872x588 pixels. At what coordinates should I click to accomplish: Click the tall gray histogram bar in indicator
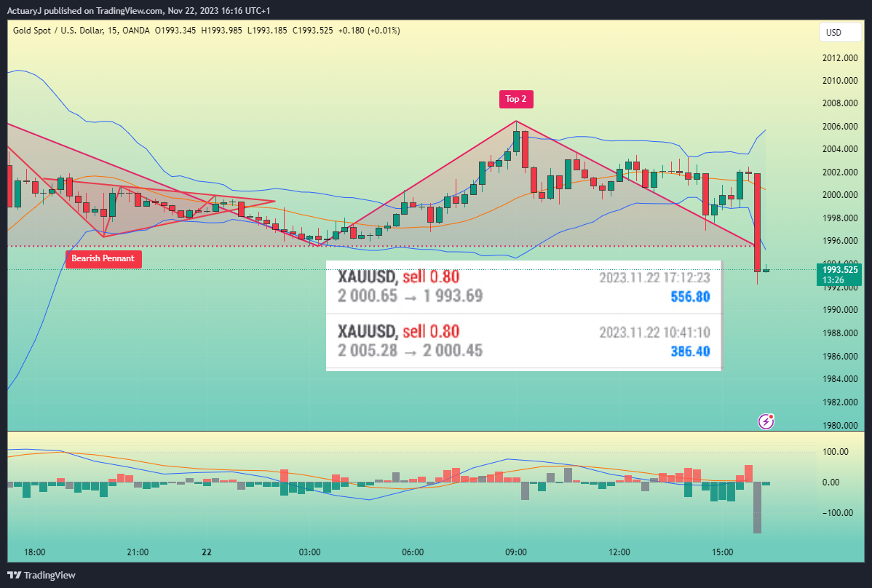point(758,508)
